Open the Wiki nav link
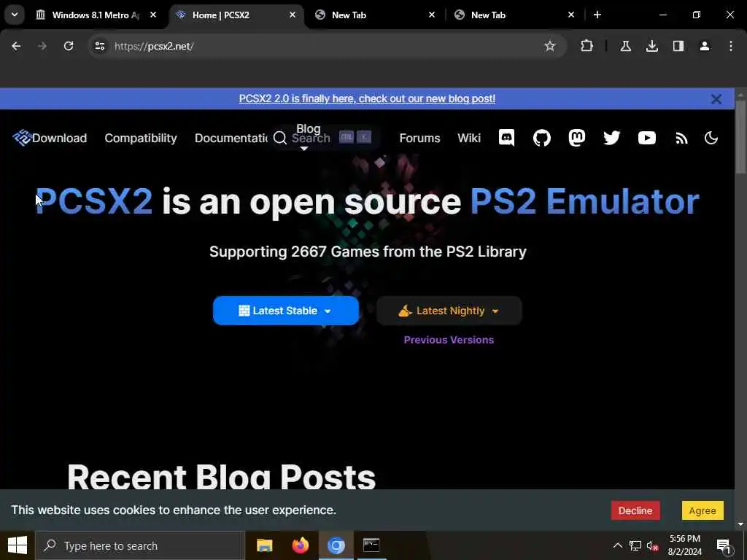747x560 pixels. (x=469, y=138)
